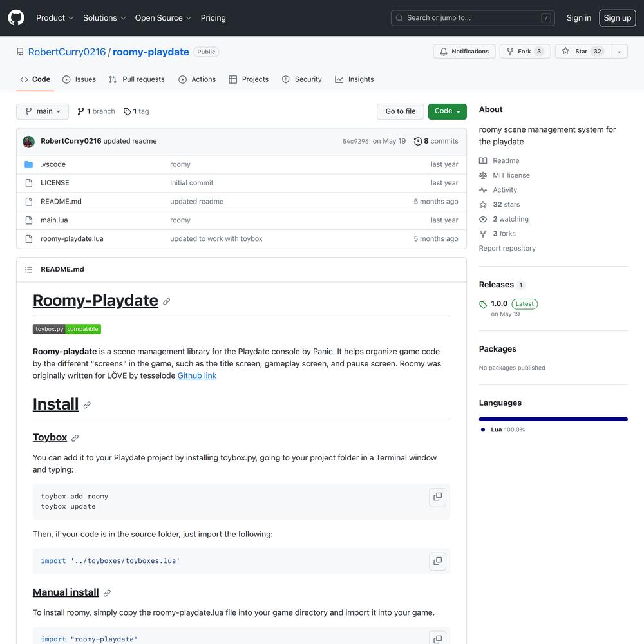
Task: Open the main branch selector dropdown
Action: (x=43, y=111)
